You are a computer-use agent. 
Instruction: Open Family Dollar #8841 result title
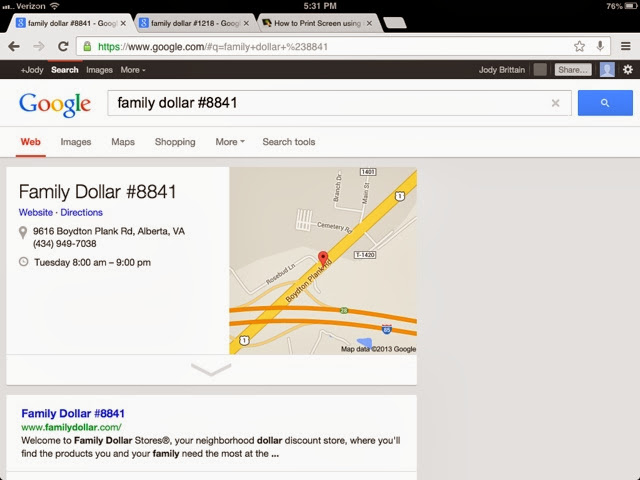tap(73, 413)
